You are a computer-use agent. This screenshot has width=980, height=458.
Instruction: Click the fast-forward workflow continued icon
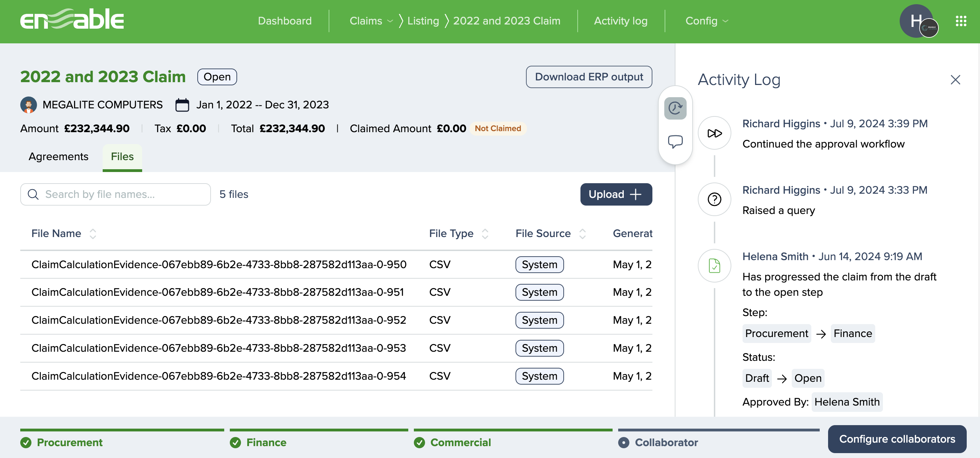[x=714, y=133]
